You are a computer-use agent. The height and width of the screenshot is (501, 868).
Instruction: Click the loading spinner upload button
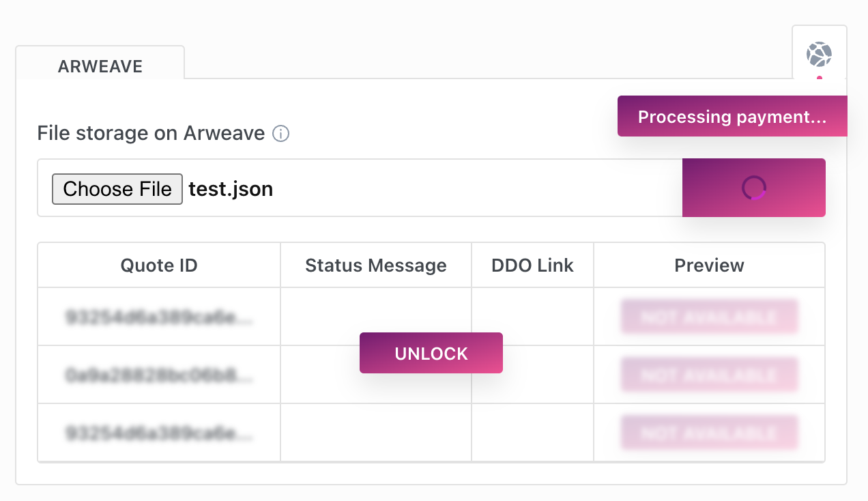[x=754, y=188]
